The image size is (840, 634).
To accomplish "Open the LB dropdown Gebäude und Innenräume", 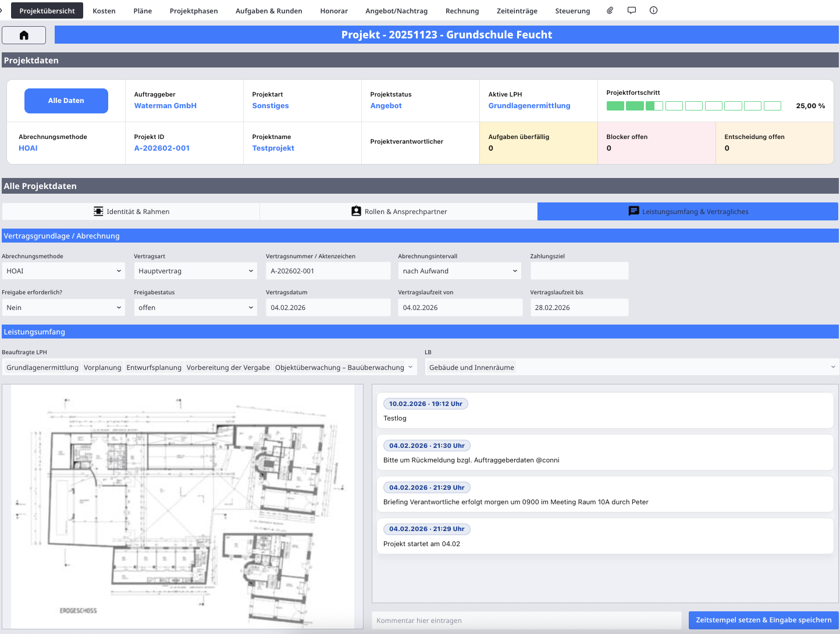I will tap(632, 367).
